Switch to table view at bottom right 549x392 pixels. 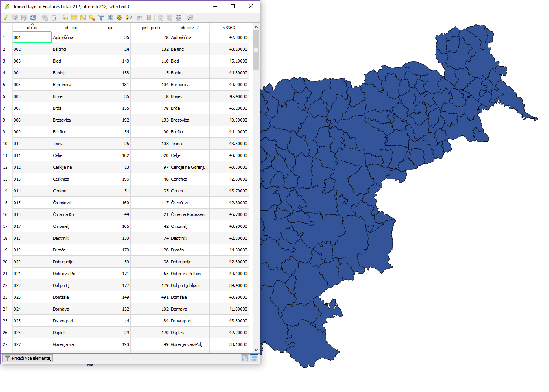(x=254, y=358)
